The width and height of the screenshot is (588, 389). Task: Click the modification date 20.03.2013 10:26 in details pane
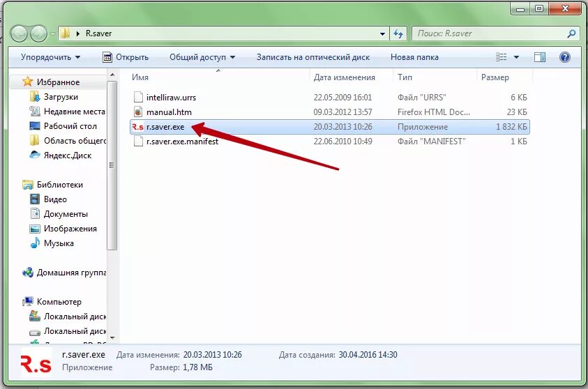click(212, 355)
